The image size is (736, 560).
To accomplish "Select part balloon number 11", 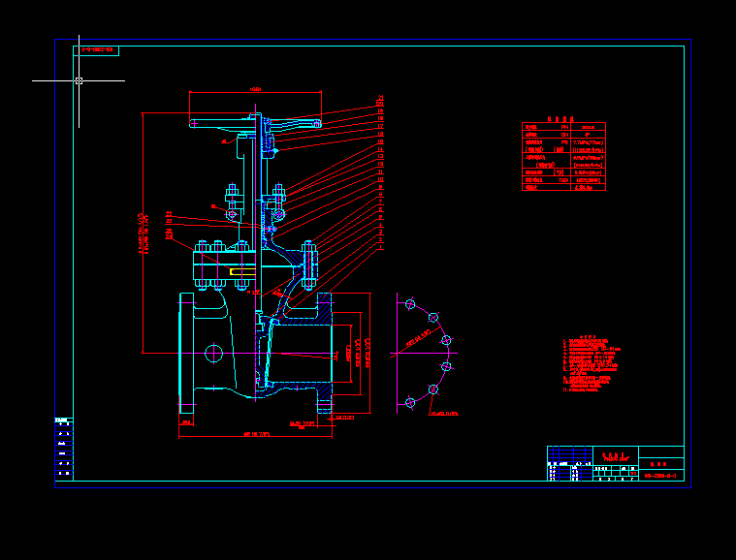I will 381,172.
